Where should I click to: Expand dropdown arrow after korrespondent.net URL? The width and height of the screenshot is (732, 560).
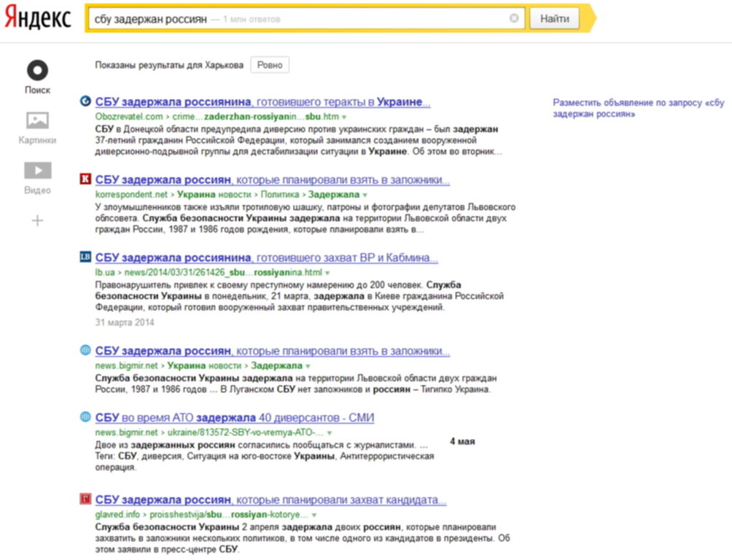pos(365,195)
